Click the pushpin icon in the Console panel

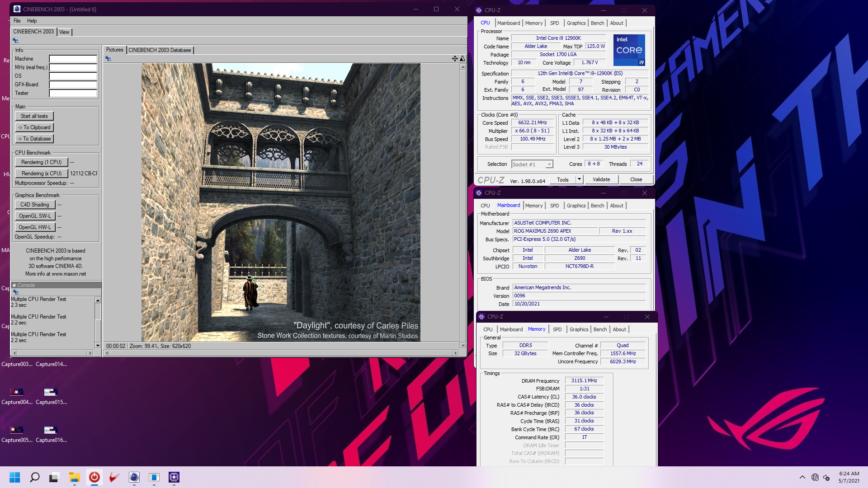(15, 292)
